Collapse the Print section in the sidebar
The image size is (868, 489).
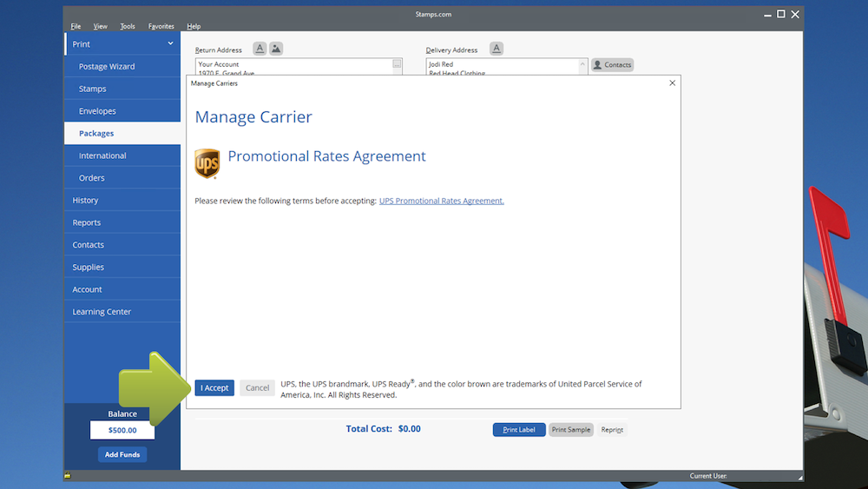(x=170, y=44)
